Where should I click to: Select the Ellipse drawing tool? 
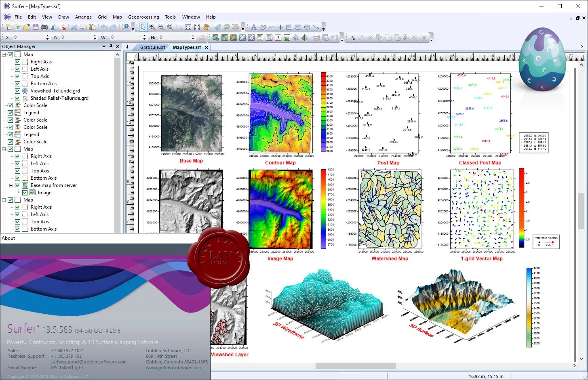click(x=307, y=27)
